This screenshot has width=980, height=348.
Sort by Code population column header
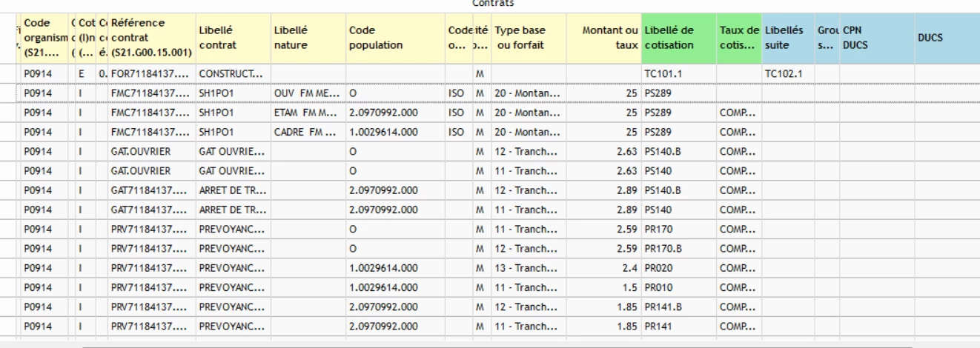pos(395,39)
